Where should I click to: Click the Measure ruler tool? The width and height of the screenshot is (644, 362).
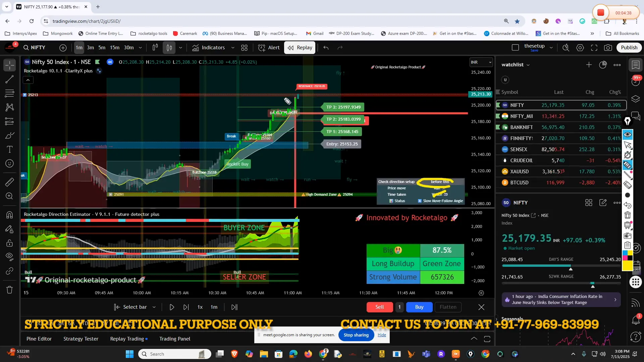[10, 182]
